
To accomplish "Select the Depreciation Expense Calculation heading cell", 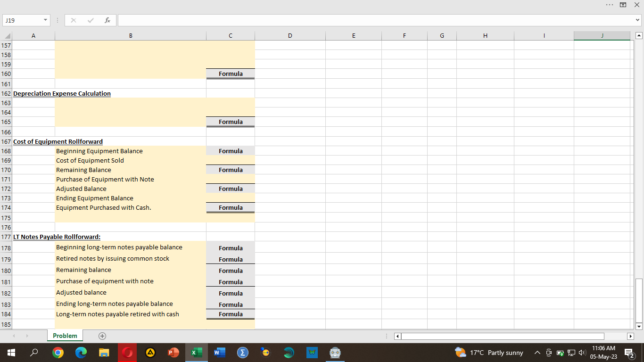I will click(x=62, y=93).
